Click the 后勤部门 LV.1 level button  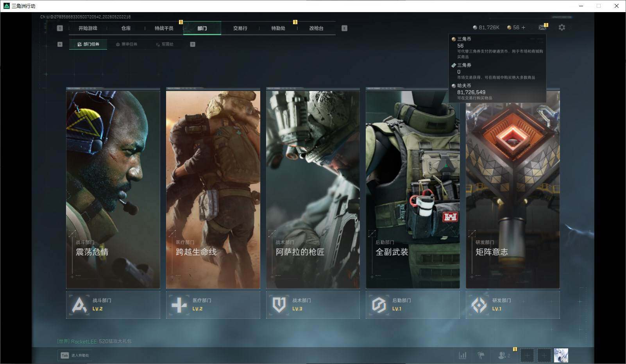click(413, 305)
